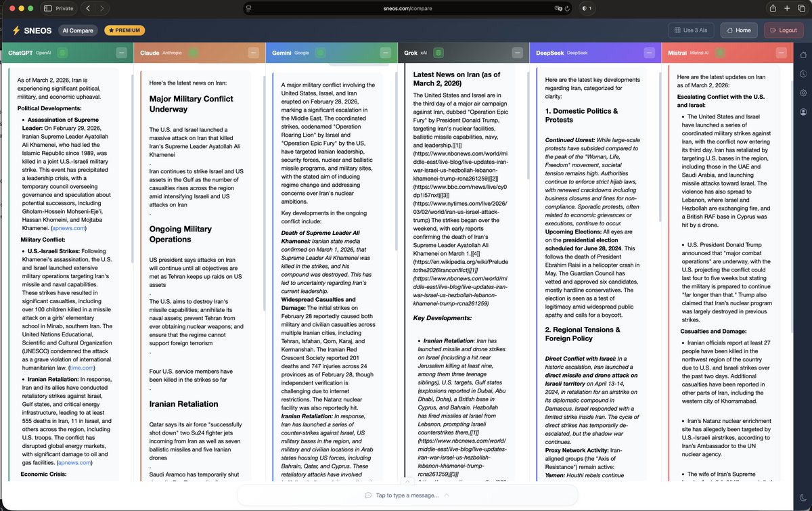Collapse the Claude column with minus button

tap(253, 52)
